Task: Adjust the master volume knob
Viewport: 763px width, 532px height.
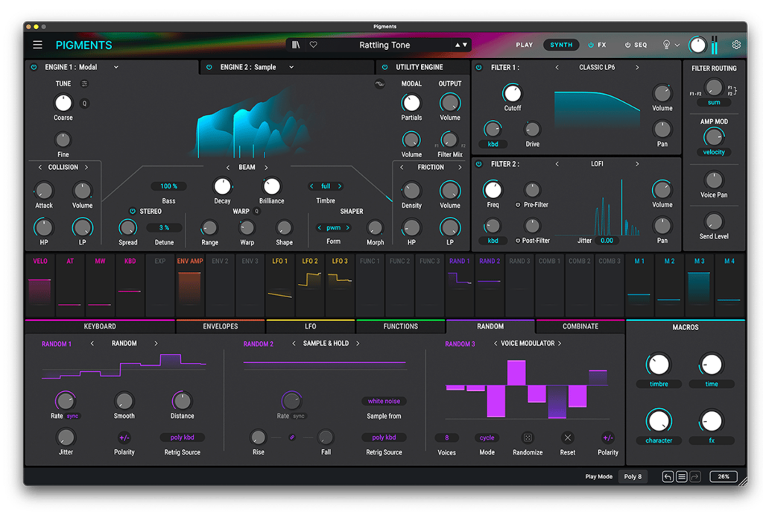Action: (x=697, y=45)
